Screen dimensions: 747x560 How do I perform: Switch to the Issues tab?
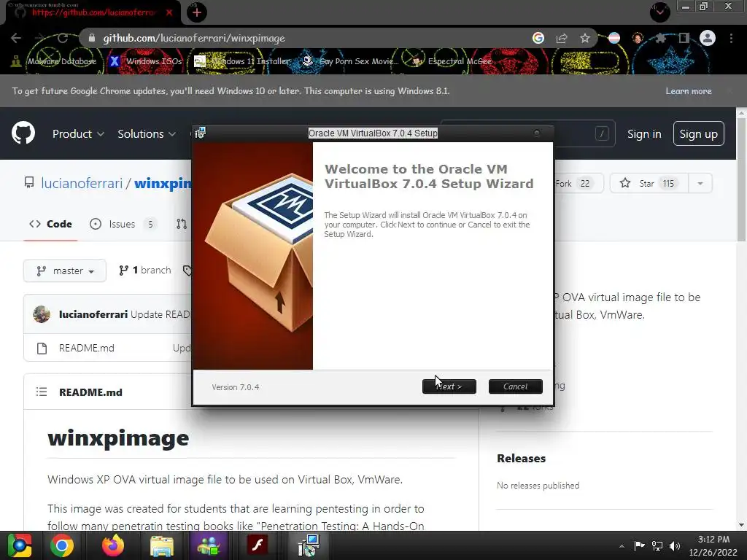[x=122, y=224]
